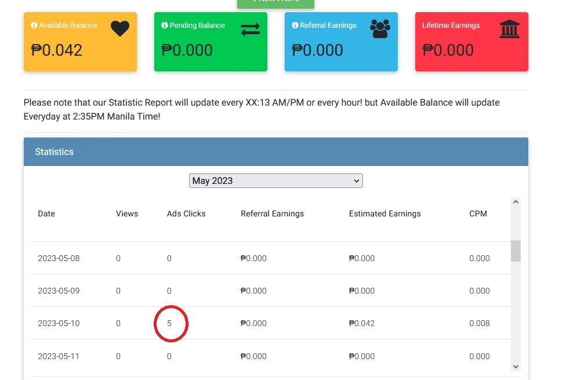Viewport: 588px width, 380px height.
Task: Click the CPM value for 2023-05-09
Action: 479,291
